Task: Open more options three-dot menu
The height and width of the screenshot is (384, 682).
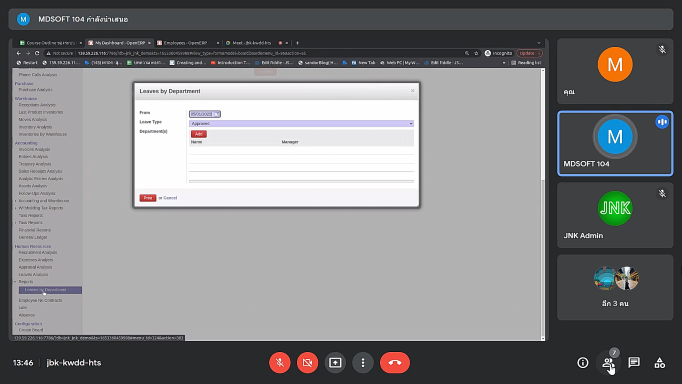Action: (x=363, y=362)
